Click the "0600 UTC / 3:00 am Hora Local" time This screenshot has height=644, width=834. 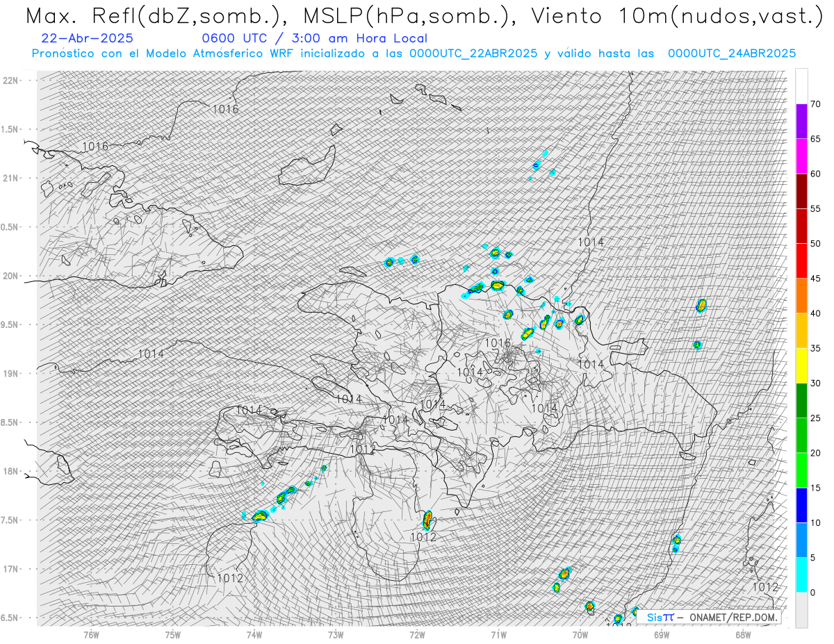[314, 38]
